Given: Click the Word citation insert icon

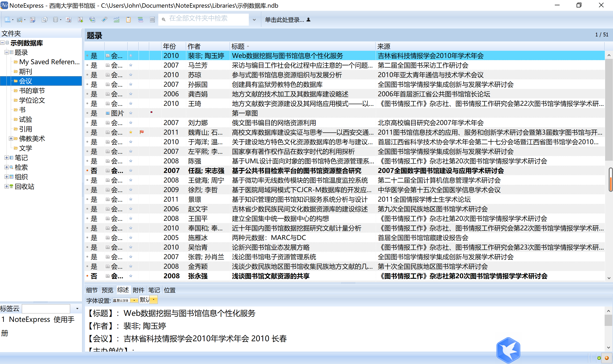Looking at the screenshot, I should [x=92, y=20].
